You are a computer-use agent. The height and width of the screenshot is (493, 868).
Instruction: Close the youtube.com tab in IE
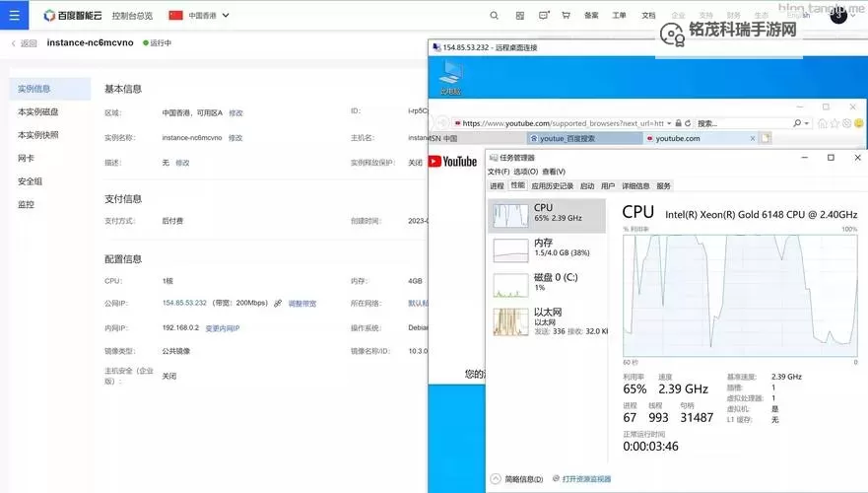[753, 138]
